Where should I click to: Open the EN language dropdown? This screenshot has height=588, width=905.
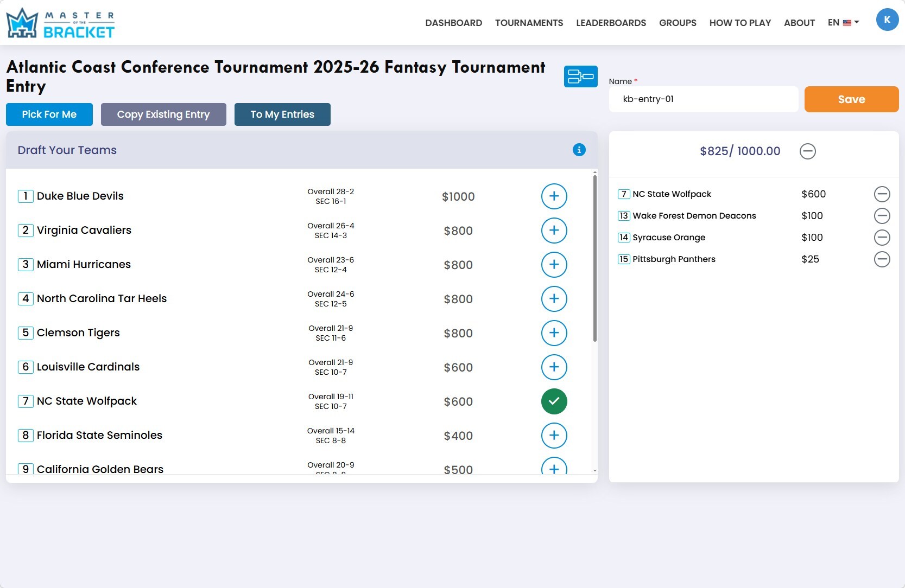843,22
